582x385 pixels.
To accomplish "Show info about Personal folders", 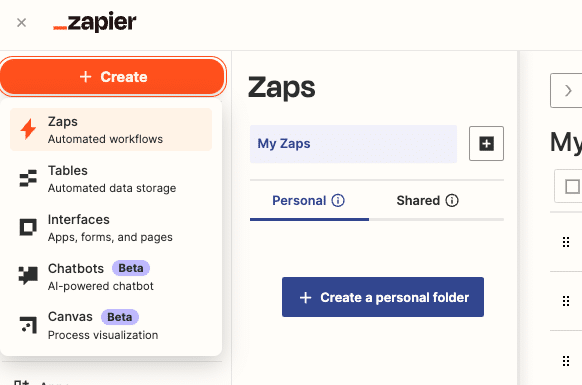I will click(338, 200).
